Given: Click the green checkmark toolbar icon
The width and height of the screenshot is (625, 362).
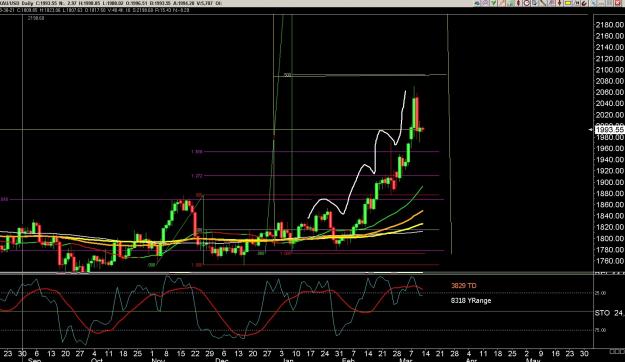Looking at the screenshot, I should click(493, 3).
